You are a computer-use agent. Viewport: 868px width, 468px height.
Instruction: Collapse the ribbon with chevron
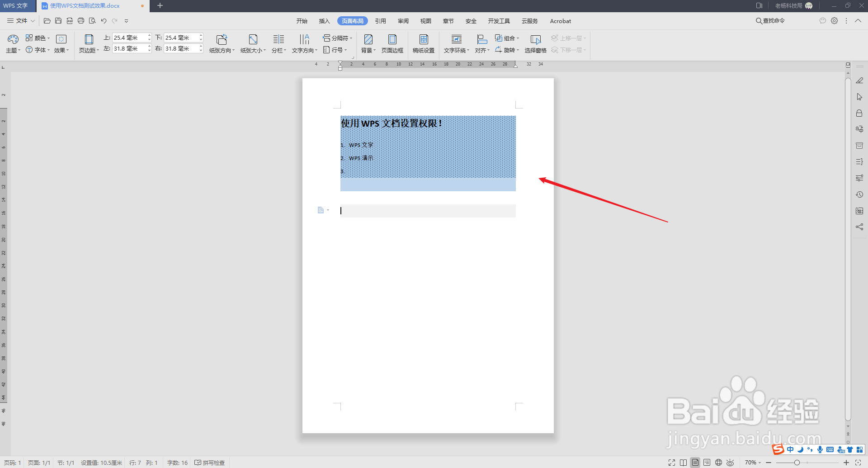[858, 21]
